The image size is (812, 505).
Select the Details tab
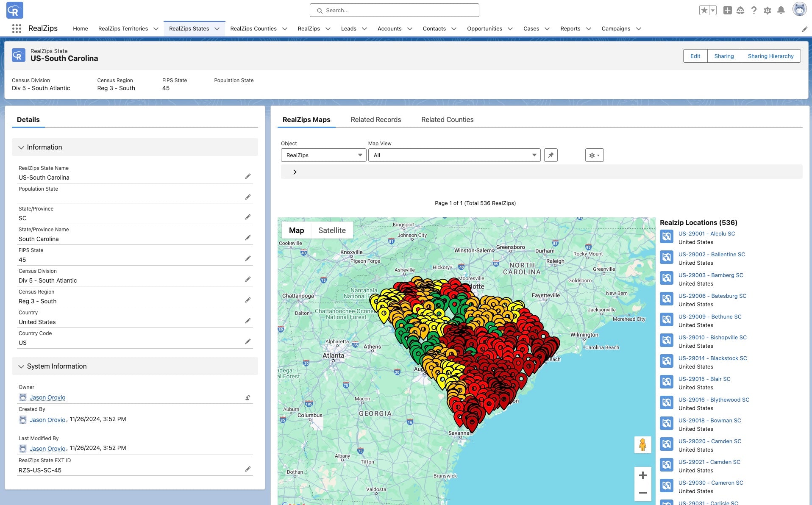(28, 119)
